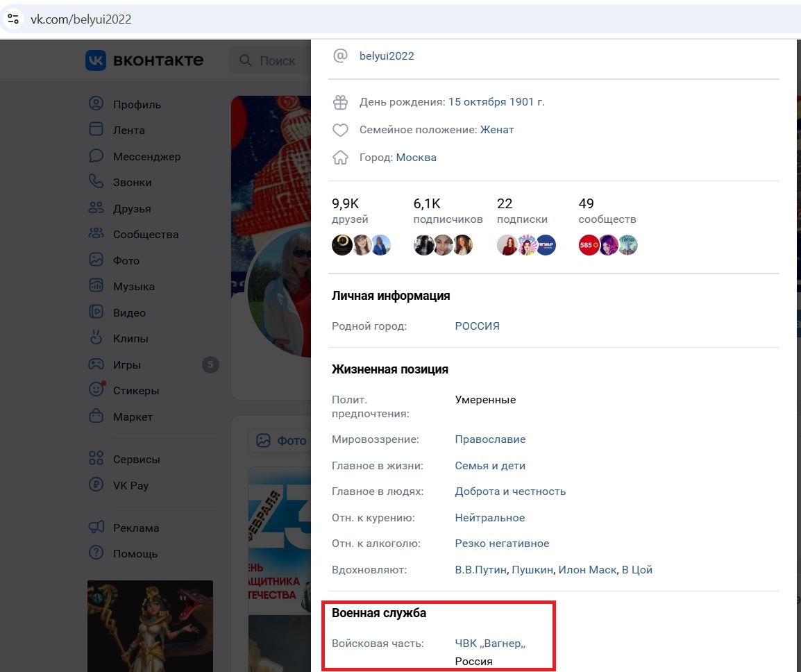Open the Фото tab on profile page
This screenshot has width=801, height=672.
(280, 441)
